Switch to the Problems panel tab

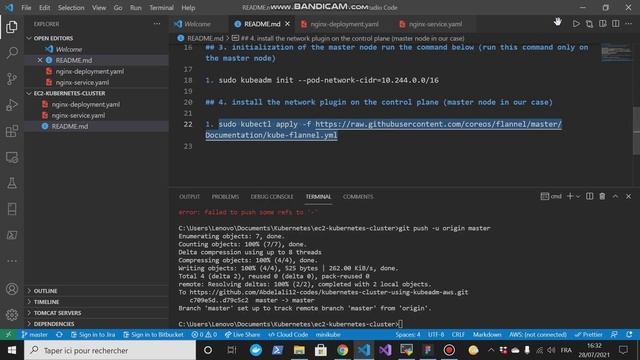coord(225,196)
